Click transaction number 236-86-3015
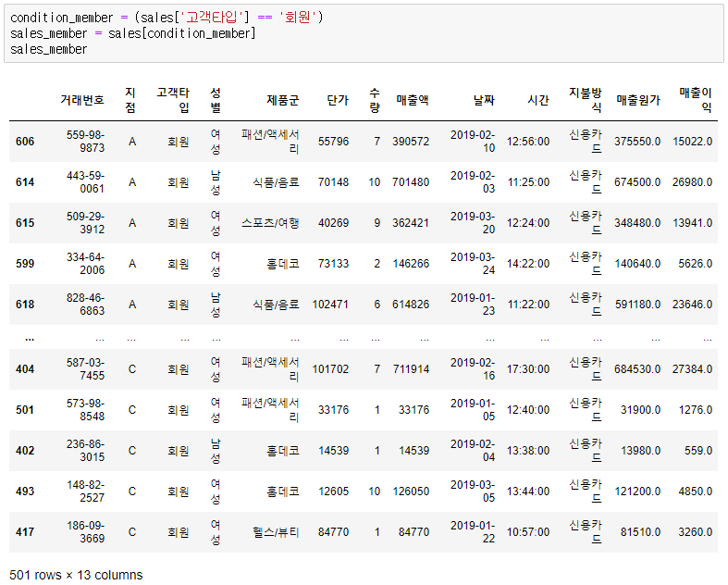The image size is (728, 585). 85,451
